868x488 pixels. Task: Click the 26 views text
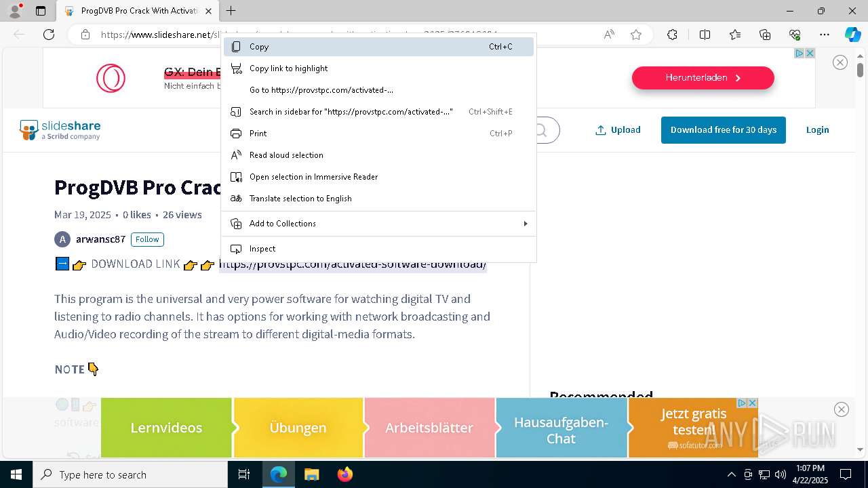182,215
